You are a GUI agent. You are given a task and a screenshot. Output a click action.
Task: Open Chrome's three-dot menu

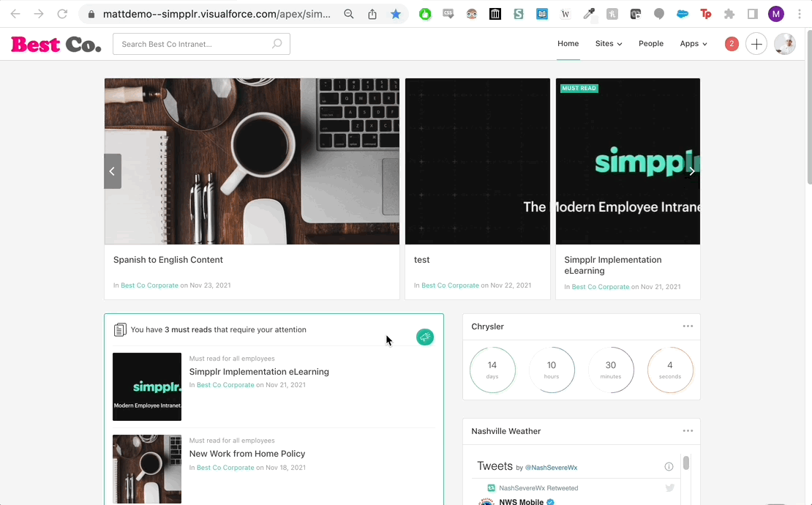799,15
